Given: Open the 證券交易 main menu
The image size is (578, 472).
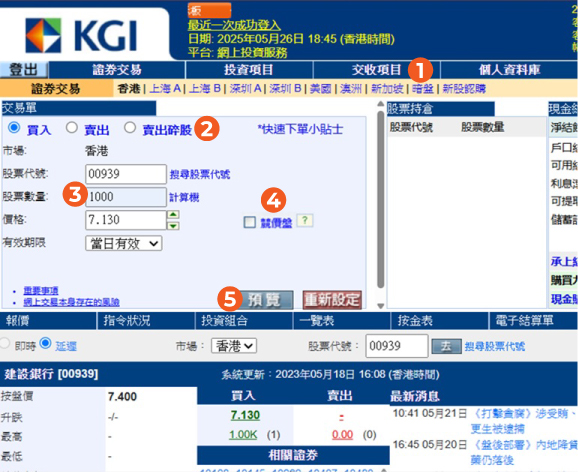Looking at the screenshot, I should 117,70.
